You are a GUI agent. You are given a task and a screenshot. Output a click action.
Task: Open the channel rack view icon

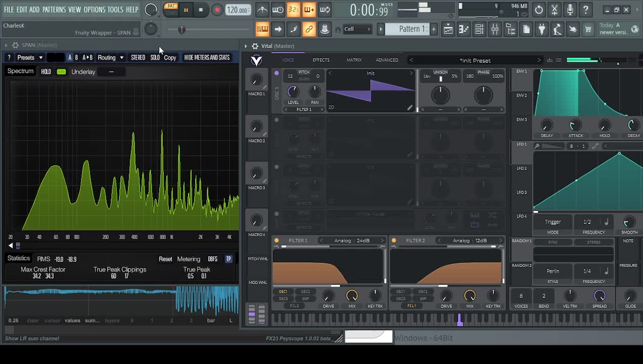(x=479, y=29)
